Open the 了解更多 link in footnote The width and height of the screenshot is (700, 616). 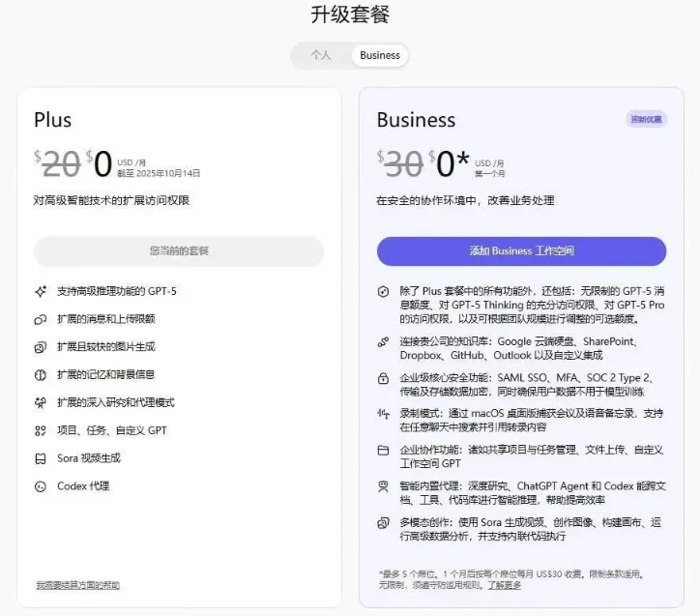504,585
